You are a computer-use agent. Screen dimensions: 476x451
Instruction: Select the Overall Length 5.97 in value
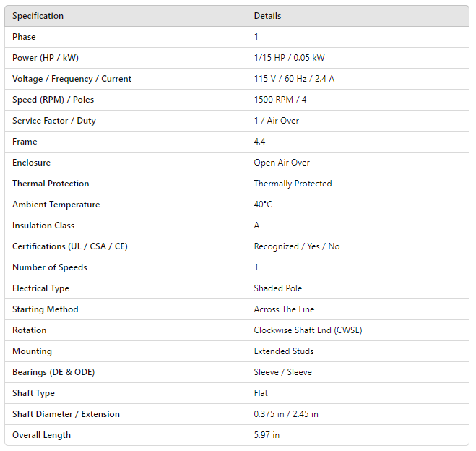(267, 435)
